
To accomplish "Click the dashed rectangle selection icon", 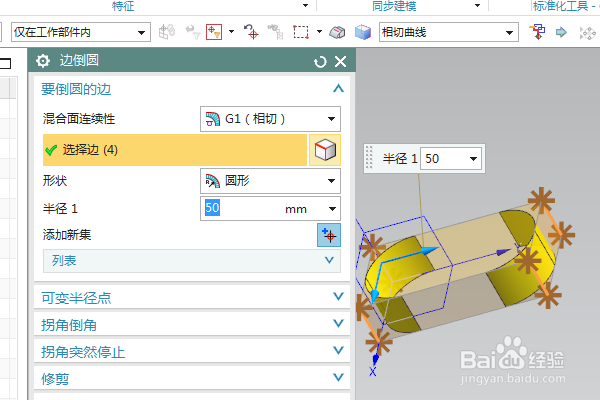I will (x=301, y=32).
